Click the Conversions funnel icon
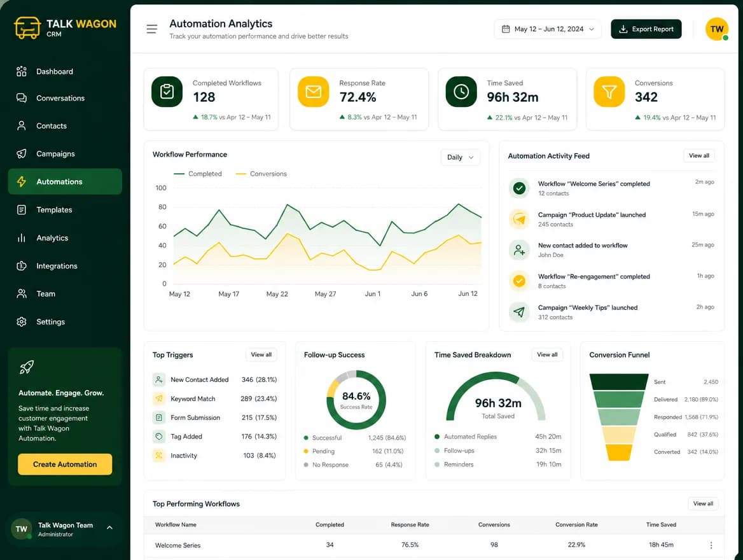Screen dimensions: 743x560 [x=609, y=92]
